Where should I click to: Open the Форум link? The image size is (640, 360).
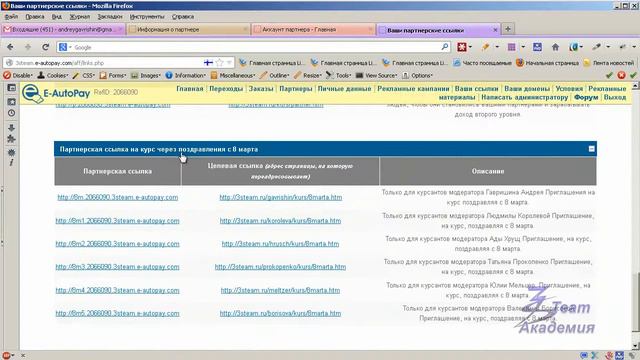[x=586, y=98]
